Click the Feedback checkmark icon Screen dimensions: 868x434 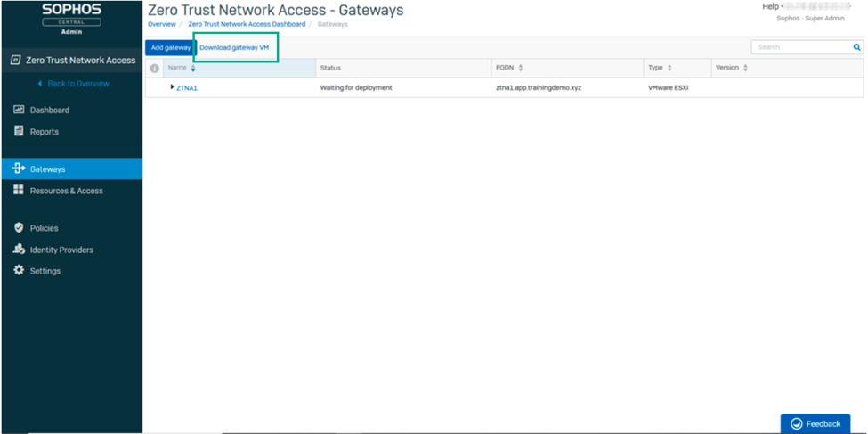click(797, 424)
